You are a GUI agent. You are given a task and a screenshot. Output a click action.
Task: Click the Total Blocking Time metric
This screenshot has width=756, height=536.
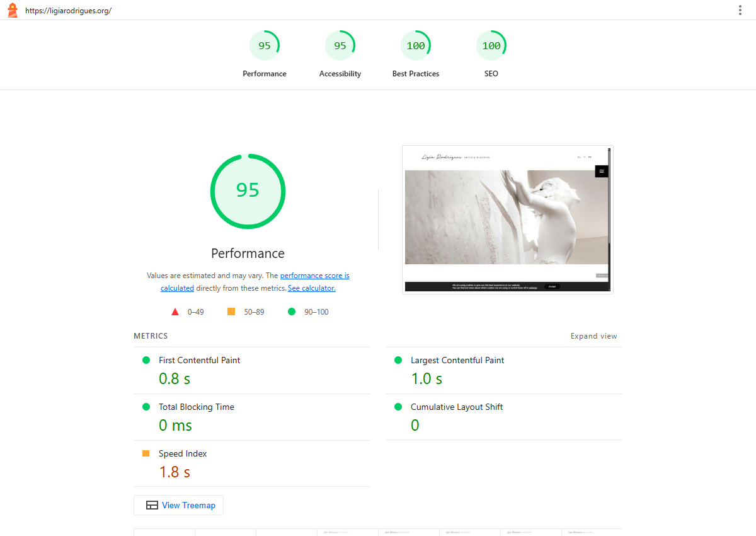252,417
